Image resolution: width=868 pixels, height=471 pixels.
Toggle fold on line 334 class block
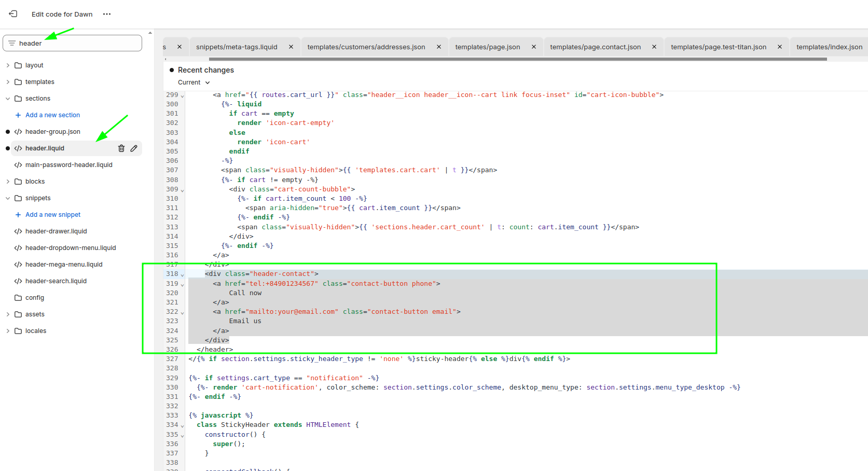[x=182, y=426]
